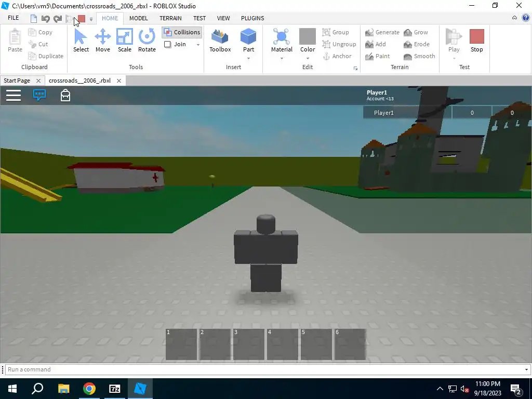Click the Paste icon
This screenshot has height=399, width=532.
[x=15, y=41]
